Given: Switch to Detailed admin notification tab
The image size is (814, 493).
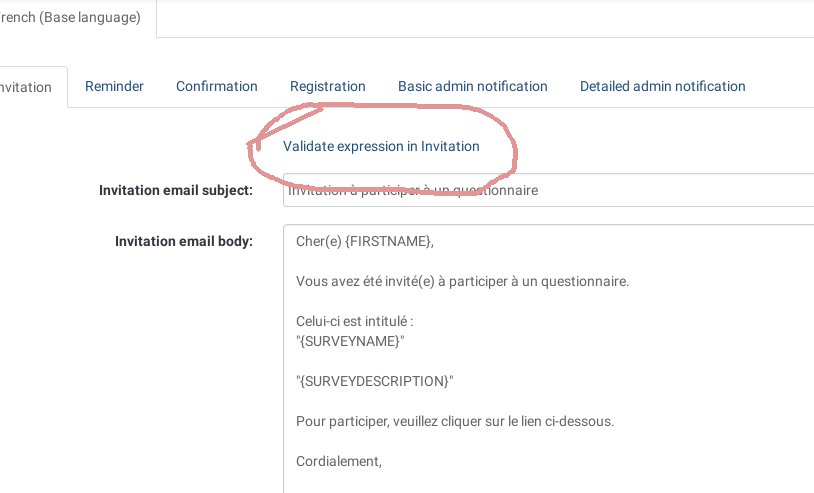Looking at the screenshot, I should coord(663,87).
